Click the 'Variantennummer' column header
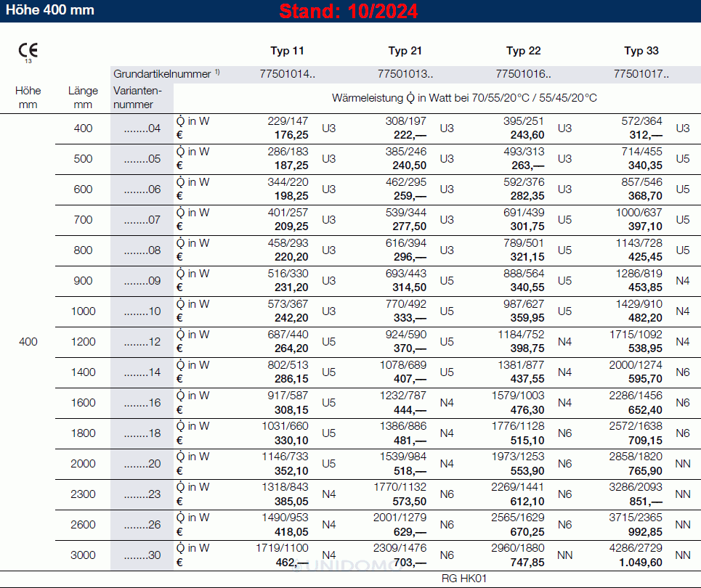Screen dimensions: 701x588 pyautogui.click(x=137, y=97)
